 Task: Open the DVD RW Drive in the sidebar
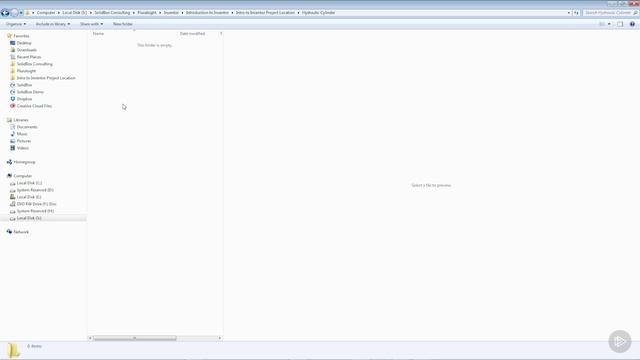click(37, 204)
